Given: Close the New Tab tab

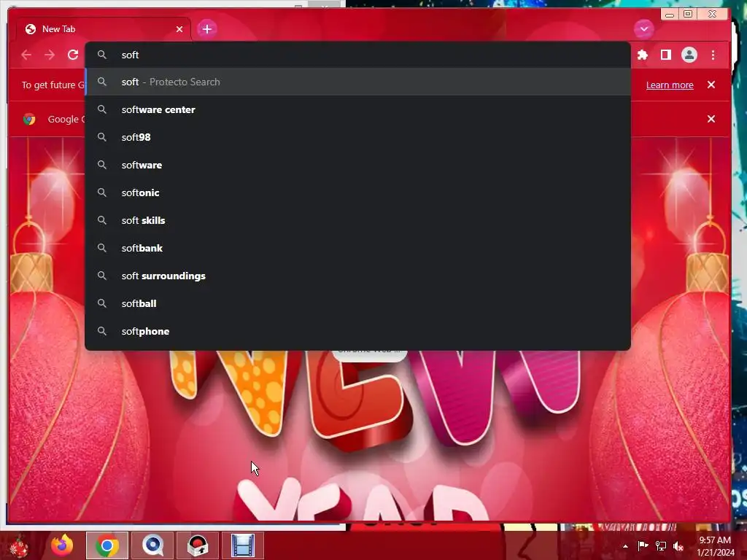Looking at the screenshot, I should point(179,29).
